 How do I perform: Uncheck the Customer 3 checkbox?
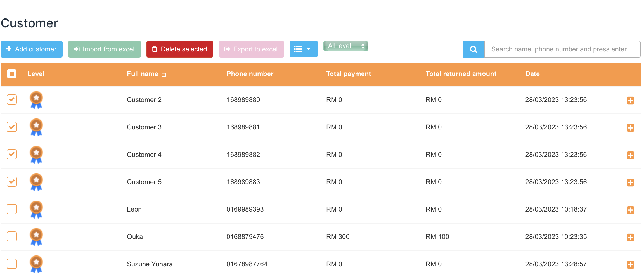[12, 127]
